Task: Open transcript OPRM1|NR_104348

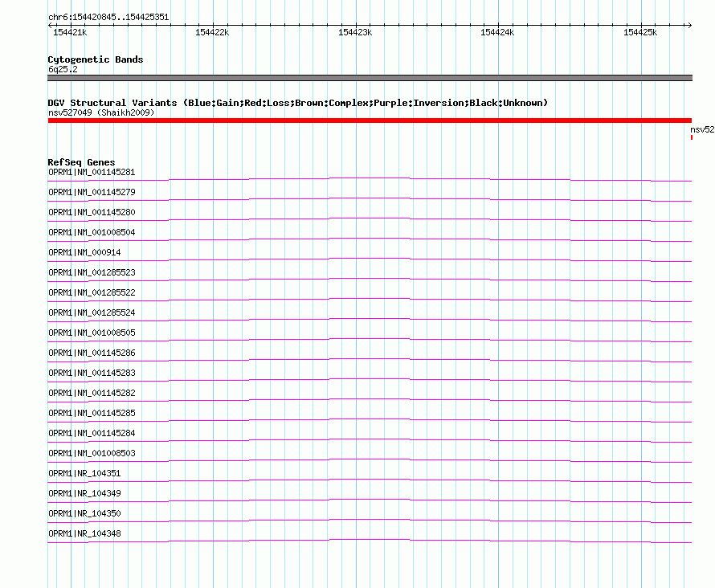Action: [x=84, y=533]
